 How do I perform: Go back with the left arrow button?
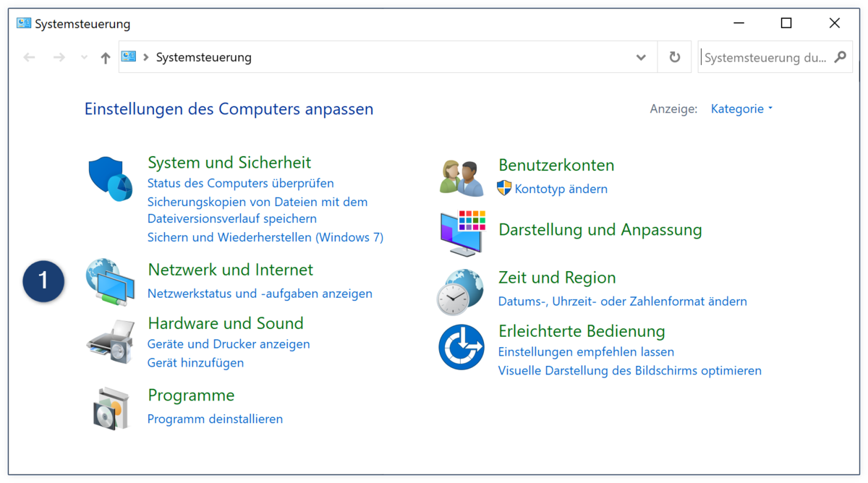29,57
